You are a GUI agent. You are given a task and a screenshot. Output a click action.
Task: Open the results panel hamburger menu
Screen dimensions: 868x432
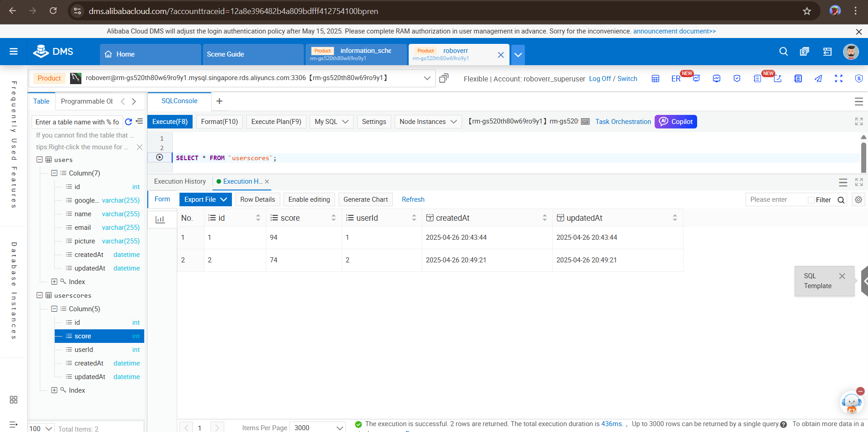843,182
